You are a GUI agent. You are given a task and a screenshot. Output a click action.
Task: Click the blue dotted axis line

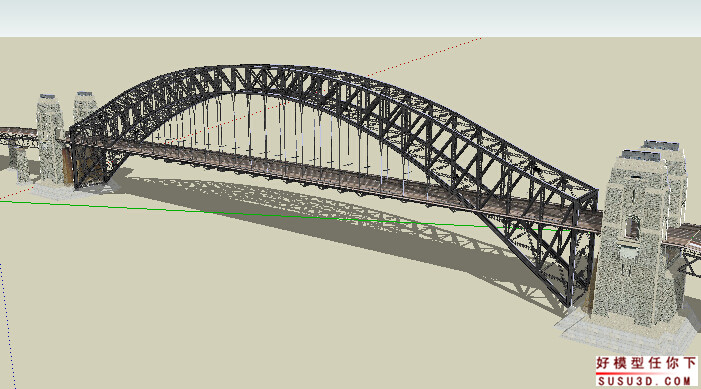click(8, 326)
